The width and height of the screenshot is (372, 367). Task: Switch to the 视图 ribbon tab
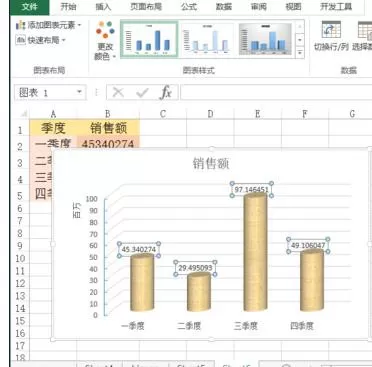[x=293, y=7]
